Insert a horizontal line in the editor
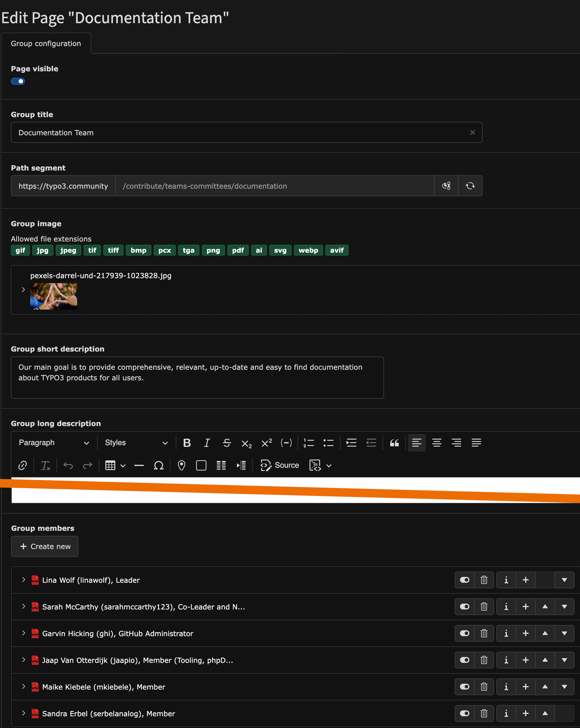The width and height of the screenshot is (580, 728). coord(139,465)
